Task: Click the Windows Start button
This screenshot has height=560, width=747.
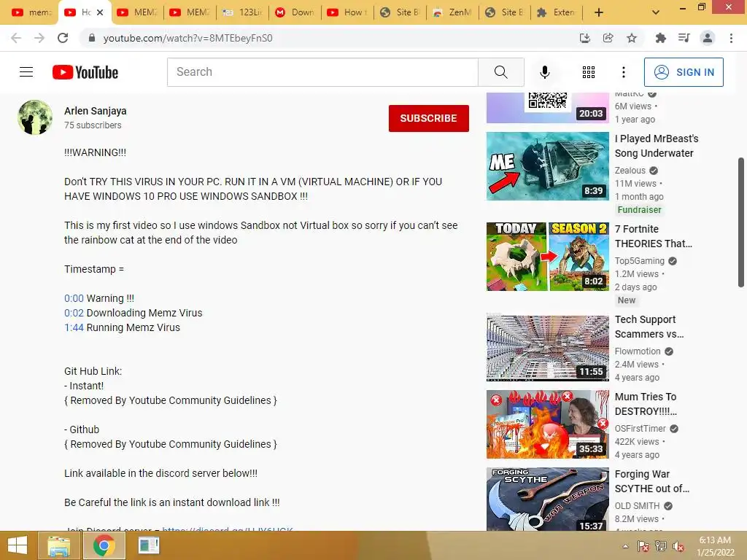Action: point(18,545)
